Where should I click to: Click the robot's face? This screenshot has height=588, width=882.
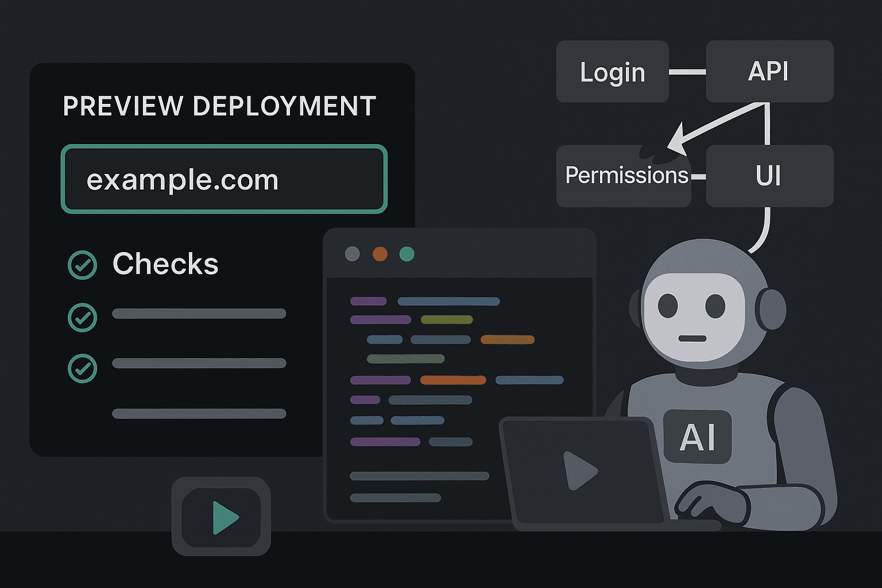coord(693,317)
